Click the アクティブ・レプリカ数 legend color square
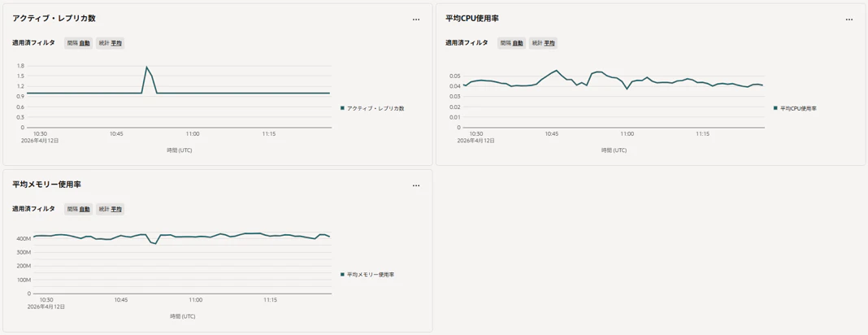Image resolution: width=868 pixels, height=335 pixels. 343,108
